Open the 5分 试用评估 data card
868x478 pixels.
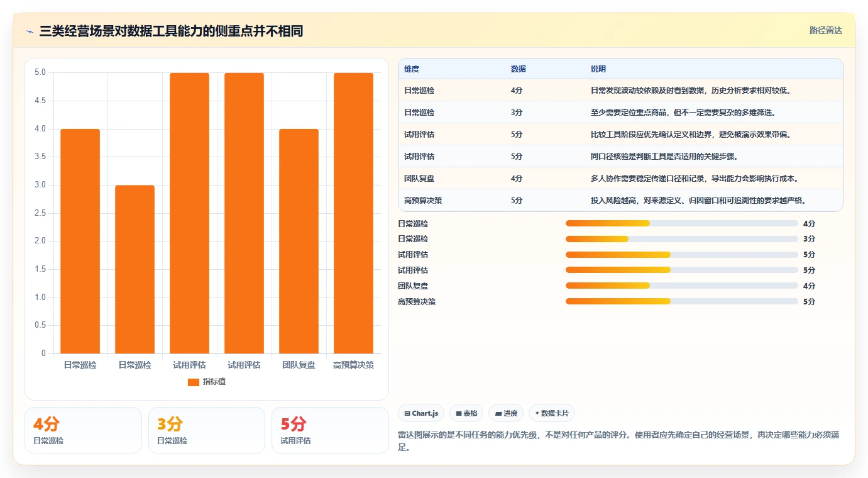point(330,430)
